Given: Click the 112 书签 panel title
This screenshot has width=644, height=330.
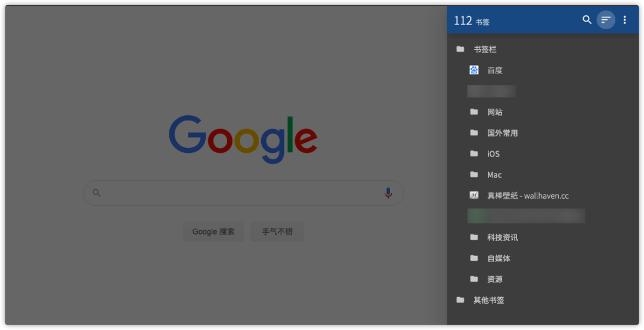Looking at the screenshot, I should [472, 20].
